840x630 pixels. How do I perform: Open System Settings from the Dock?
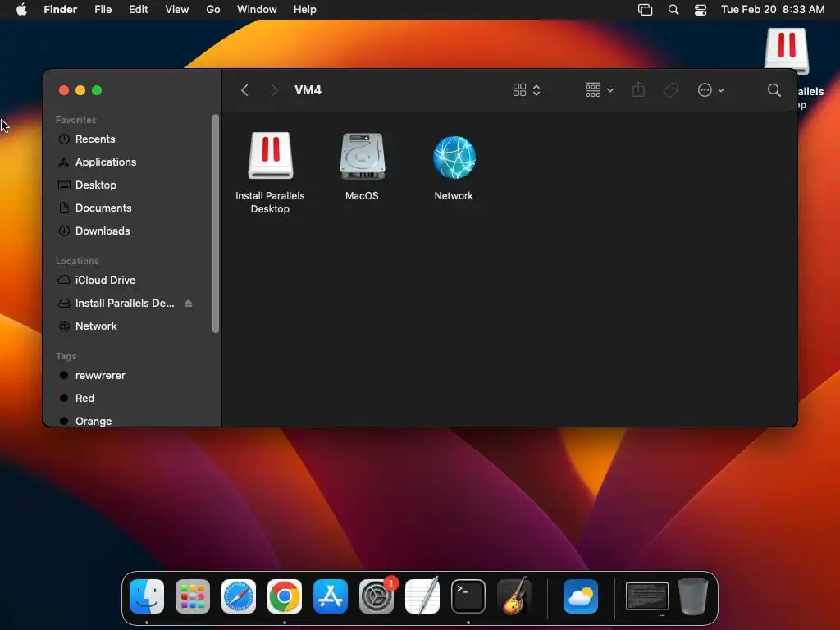pyautogui.click(x=377, y=596)
